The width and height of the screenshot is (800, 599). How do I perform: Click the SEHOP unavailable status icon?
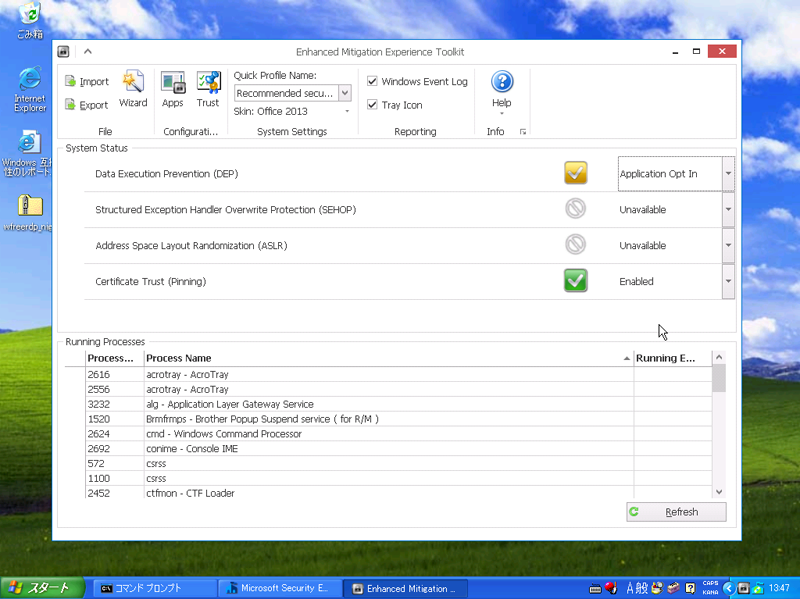576,209
